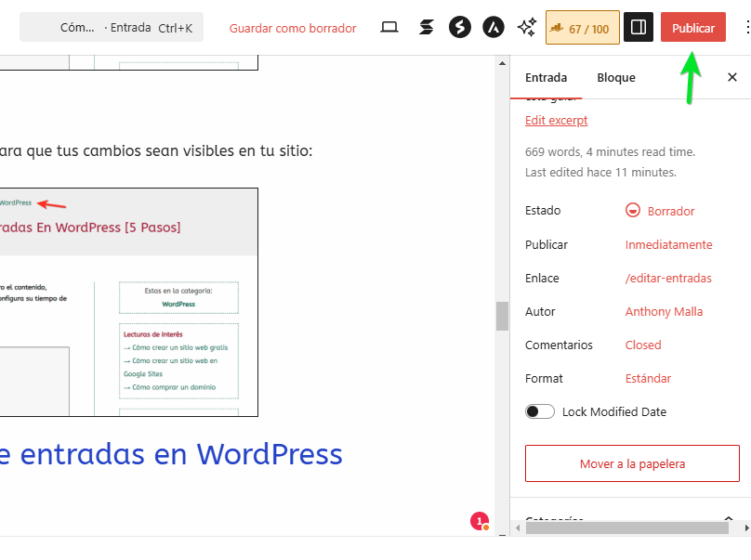Click Guardar como borrador

click(x=293, y=28)
